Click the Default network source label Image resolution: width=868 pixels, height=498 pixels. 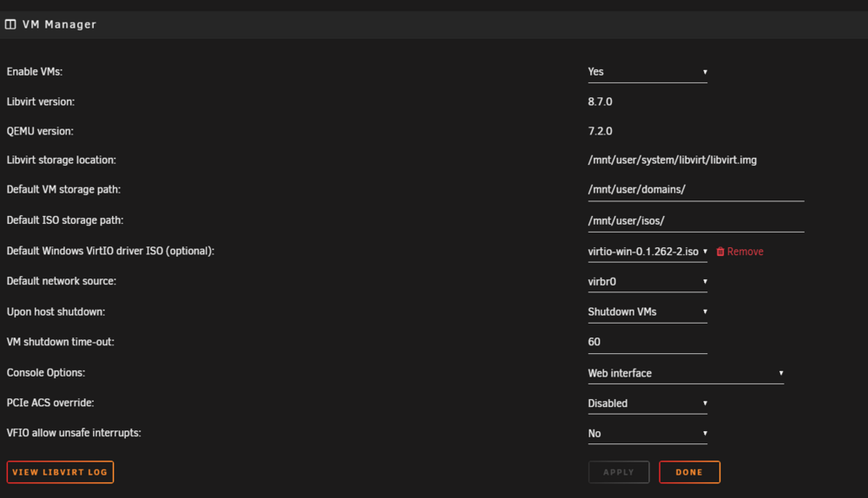click(x=62, y=281)
